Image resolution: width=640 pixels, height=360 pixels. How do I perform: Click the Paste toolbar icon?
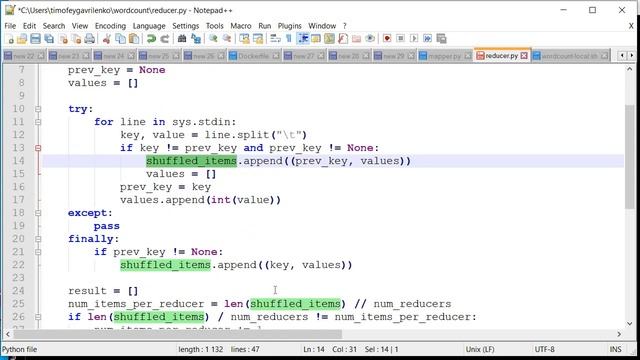(134, 39)
